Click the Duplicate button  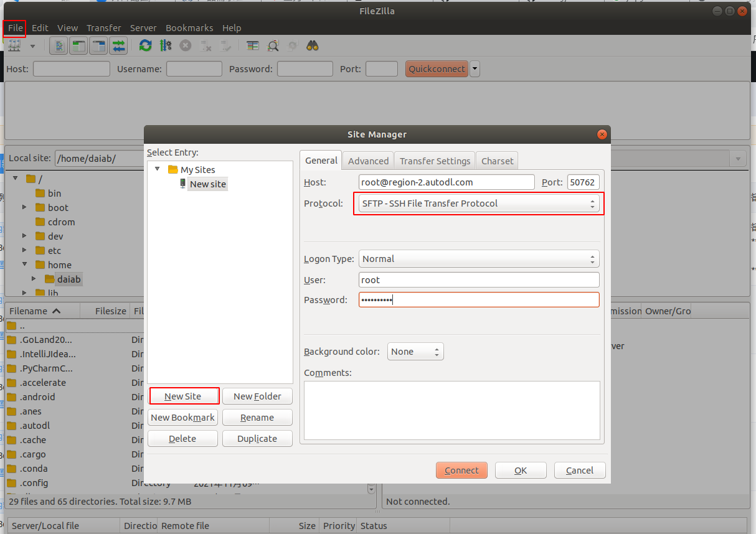[x=257, y=439]
